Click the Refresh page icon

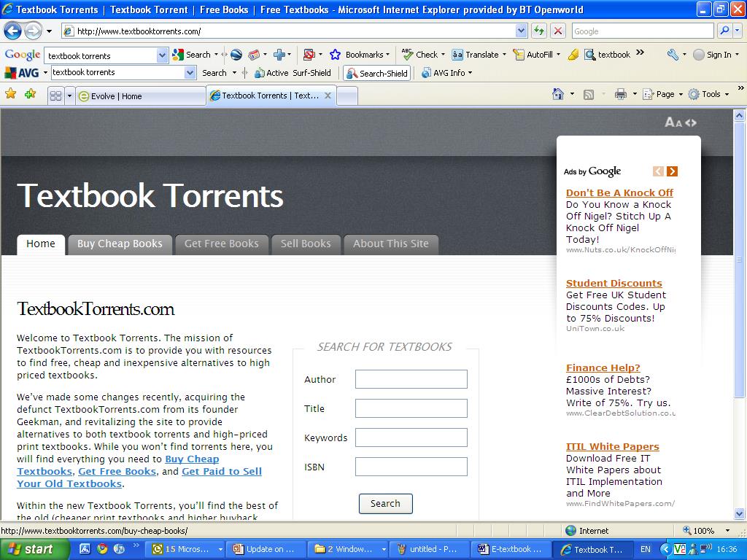539,31
